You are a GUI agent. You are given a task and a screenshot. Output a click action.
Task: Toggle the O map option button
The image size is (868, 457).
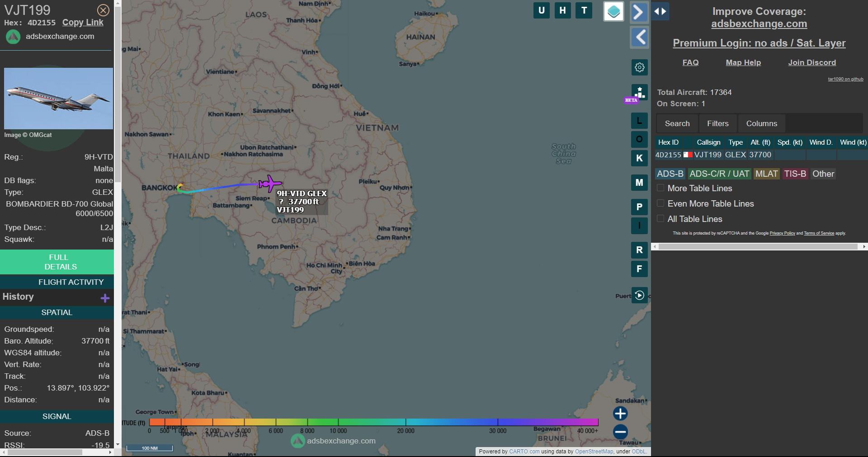[x=639, y=139]
